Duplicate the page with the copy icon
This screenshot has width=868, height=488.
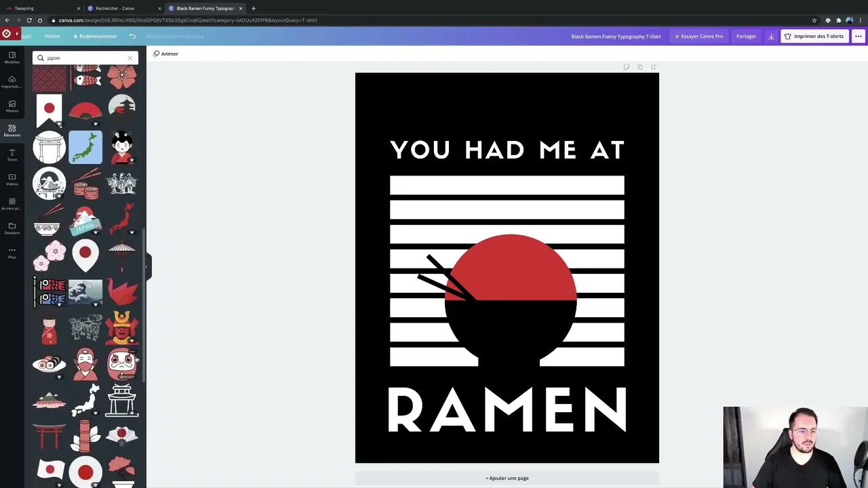tap(639, 66)
